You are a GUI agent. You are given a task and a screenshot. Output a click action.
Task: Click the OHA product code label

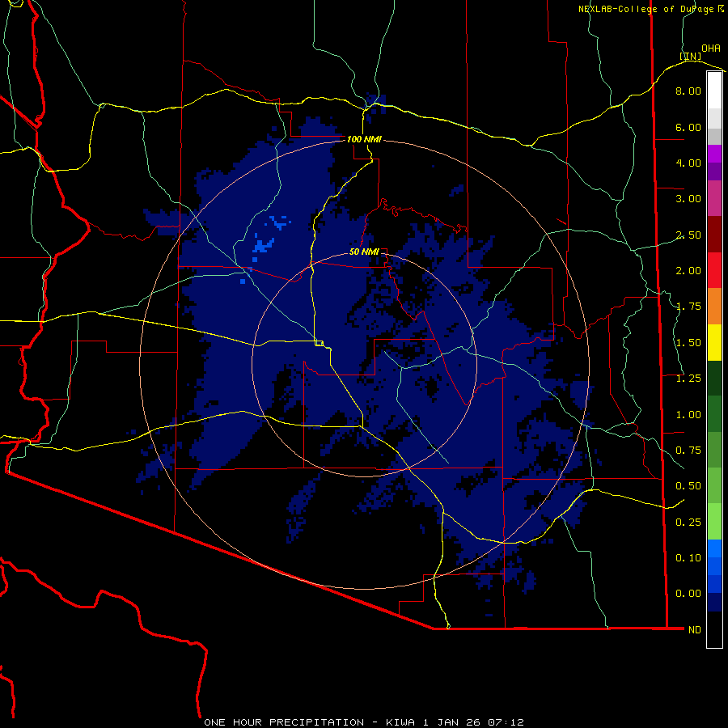711,49
